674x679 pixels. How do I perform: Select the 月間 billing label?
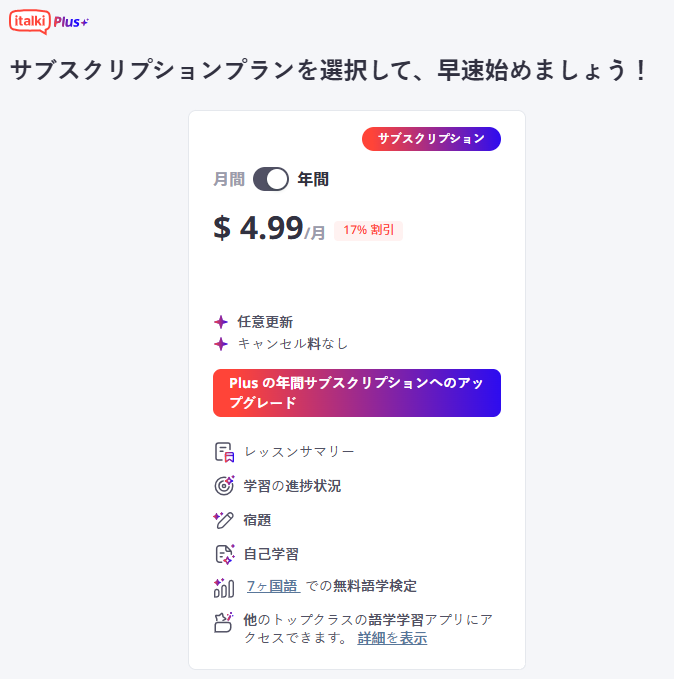pos(229,179)
